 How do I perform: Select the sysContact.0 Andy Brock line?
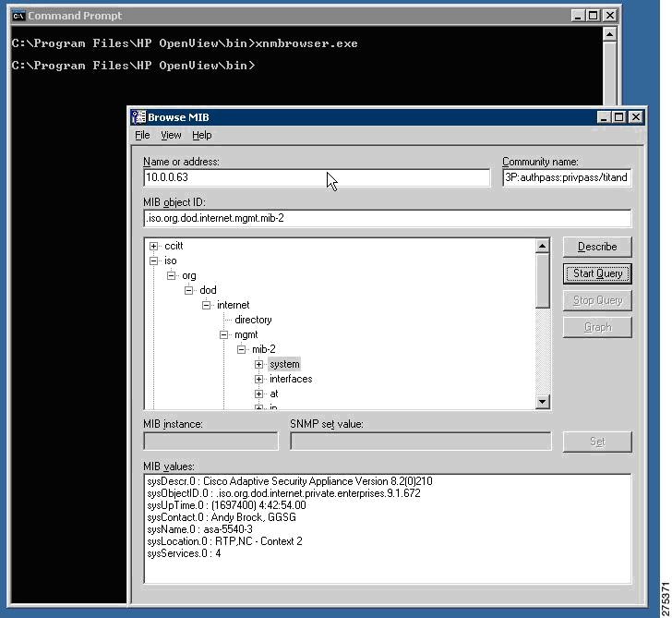click(222, 517)
